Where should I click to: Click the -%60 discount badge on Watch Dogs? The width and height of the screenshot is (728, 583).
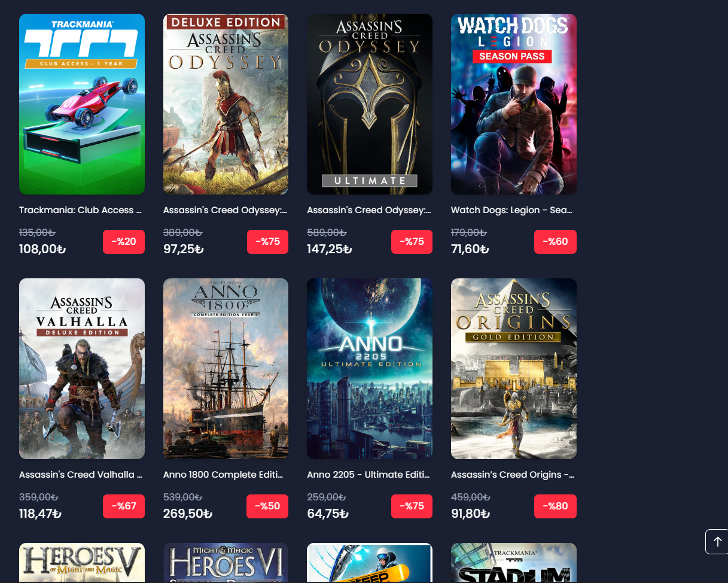tap(555, 242)
